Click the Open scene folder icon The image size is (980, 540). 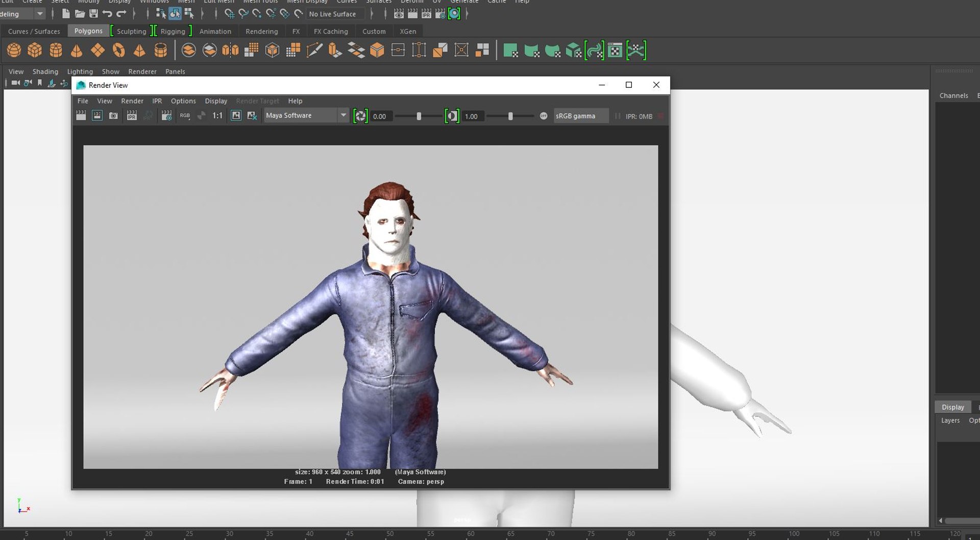click(80, 14)
